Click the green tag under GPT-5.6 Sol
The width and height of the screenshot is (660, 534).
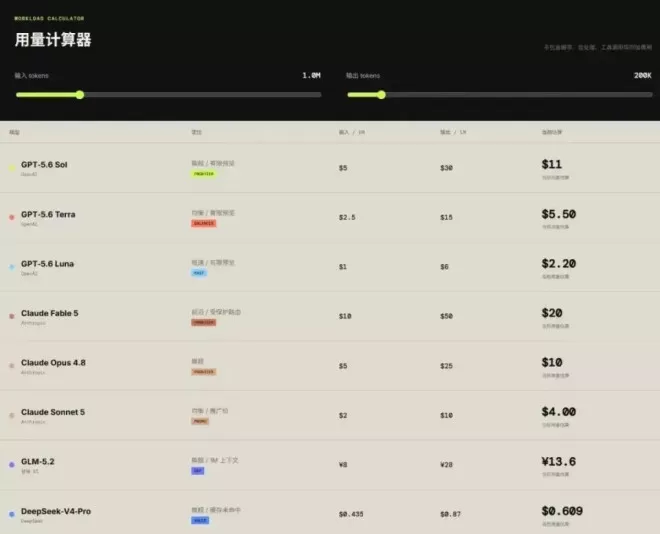click(204, 173)
